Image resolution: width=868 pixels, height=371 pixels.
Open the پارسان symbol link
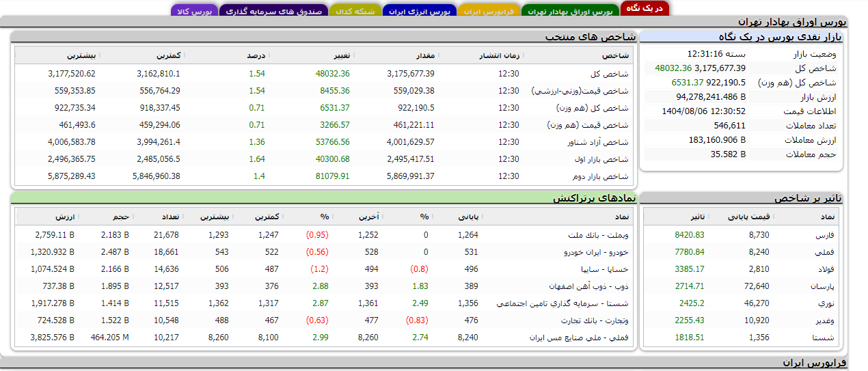pyautogui.click(x=823, y=286)
